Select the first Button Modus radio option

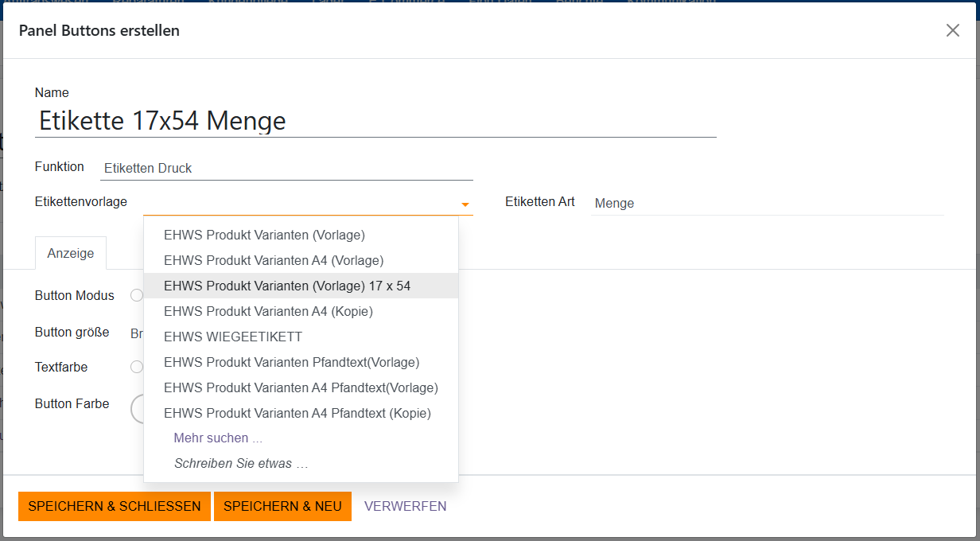pyautogui.click(x=136, y=295)
